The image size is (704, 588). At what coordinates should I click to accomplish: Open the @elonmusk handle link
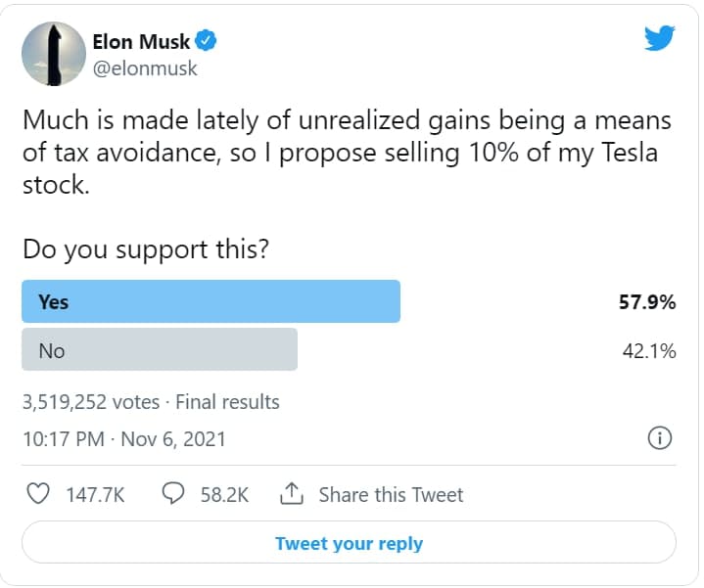tap(145, 68)
